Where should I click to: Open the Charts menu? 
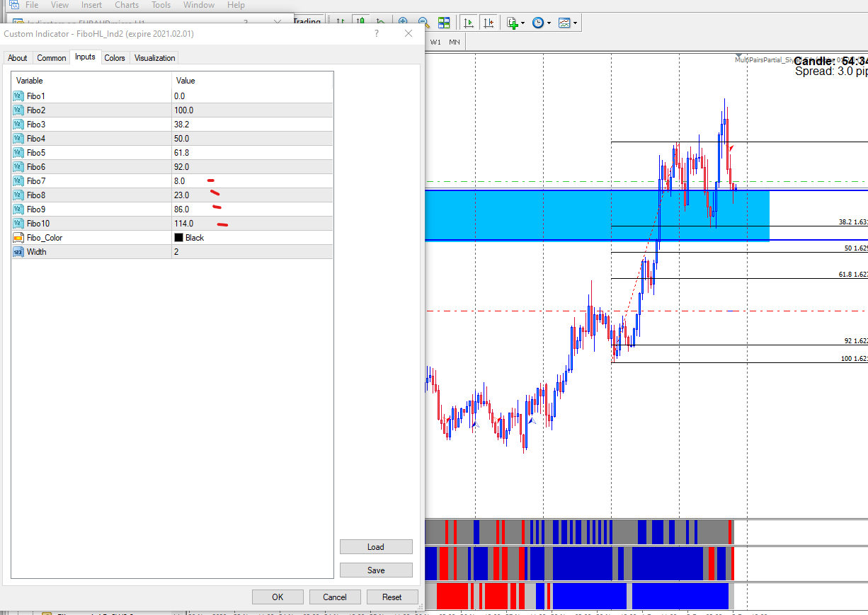pyautogui.click(x=127, y=5)
